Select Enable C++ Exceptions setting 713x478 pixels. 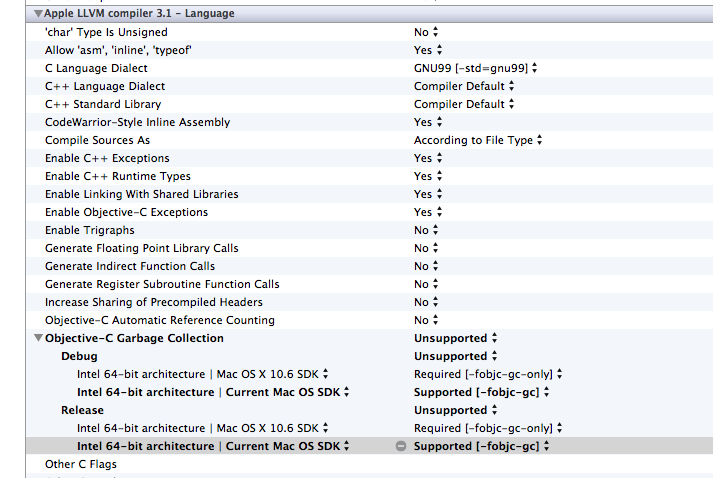(x=107, y=158)
